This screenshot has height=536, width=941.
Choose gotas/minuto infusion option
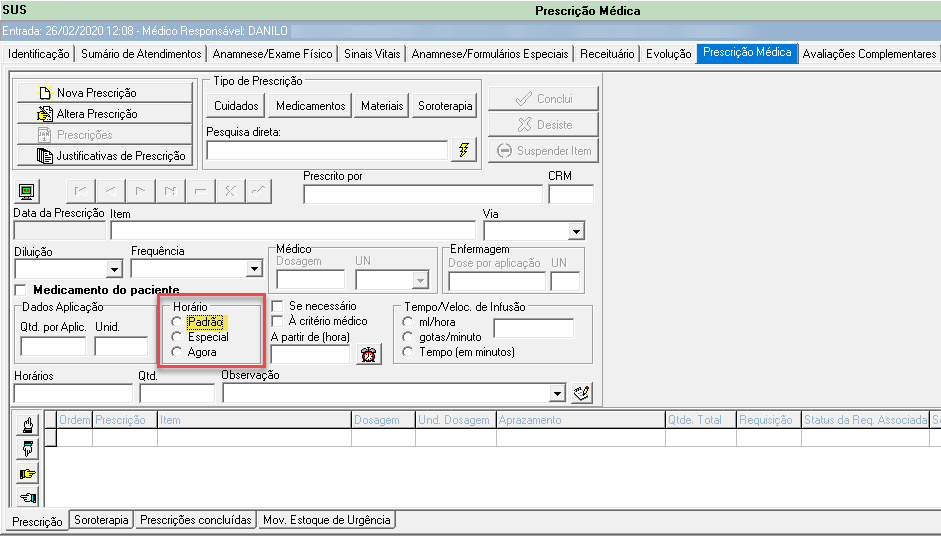point(408,337)
